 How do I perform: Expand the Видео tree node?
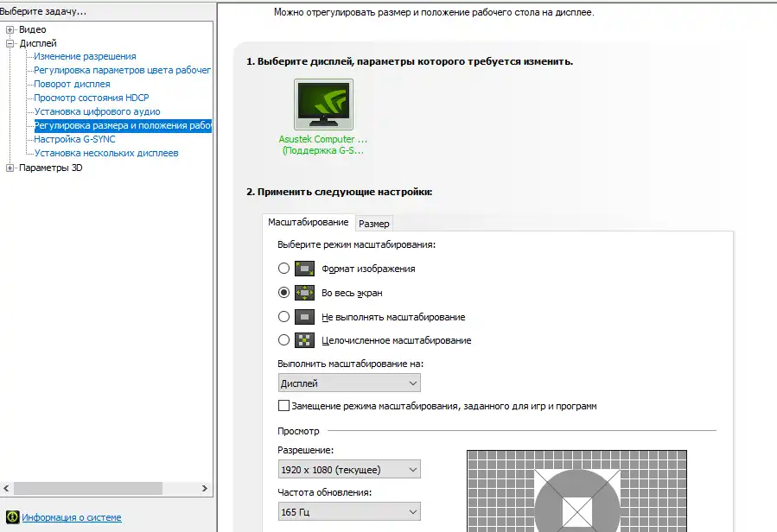[10, 29]
